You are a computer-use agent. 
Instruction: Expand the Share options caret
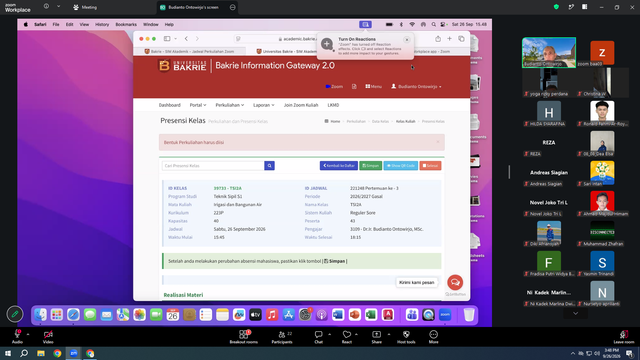[389, 334]
